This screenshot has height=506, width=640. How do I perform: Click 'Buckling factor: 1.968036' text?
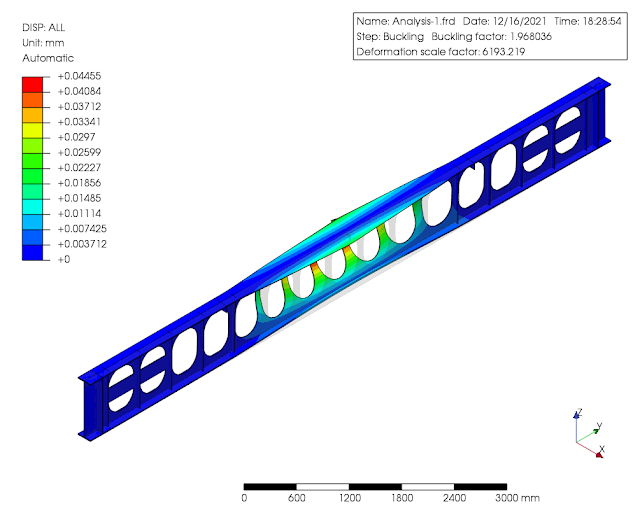tap(491, 37)
